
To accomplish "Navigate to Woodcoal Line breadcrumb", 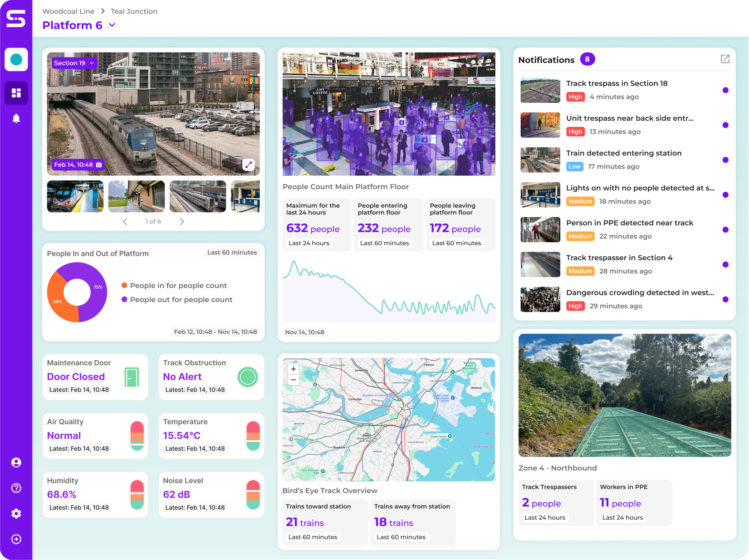I will pos(68,11).
